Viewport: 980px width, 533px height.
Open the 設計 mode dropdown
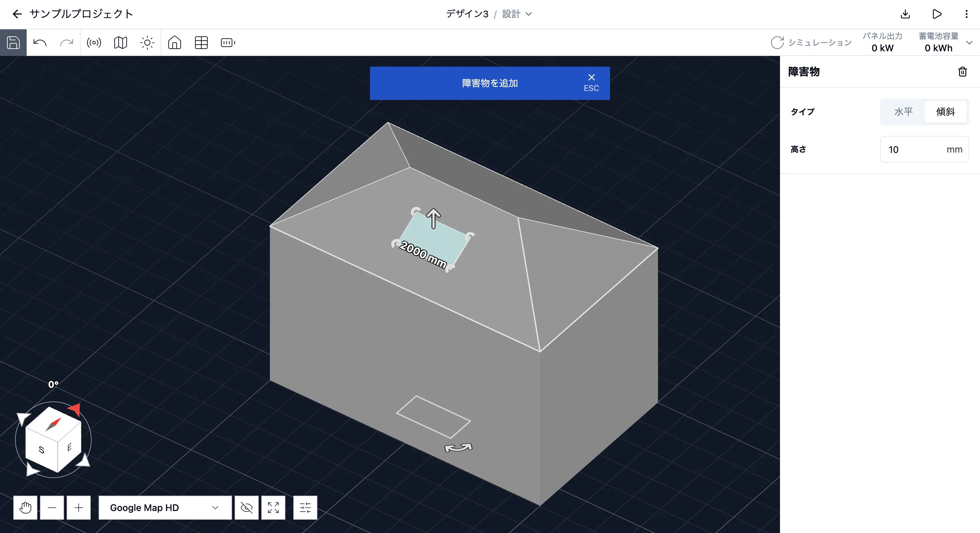pos(517,14)
